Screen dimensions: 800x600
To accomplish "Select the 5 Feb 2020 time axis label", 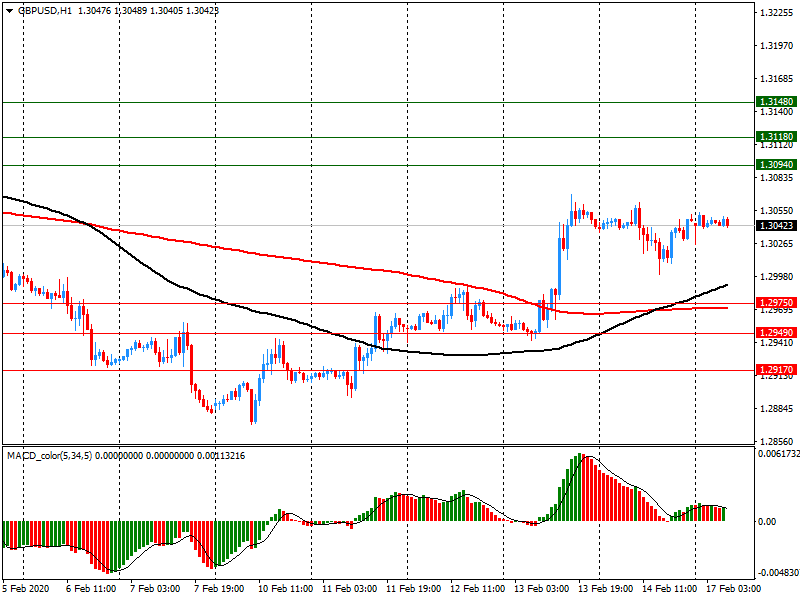I will tap(26, 589).
